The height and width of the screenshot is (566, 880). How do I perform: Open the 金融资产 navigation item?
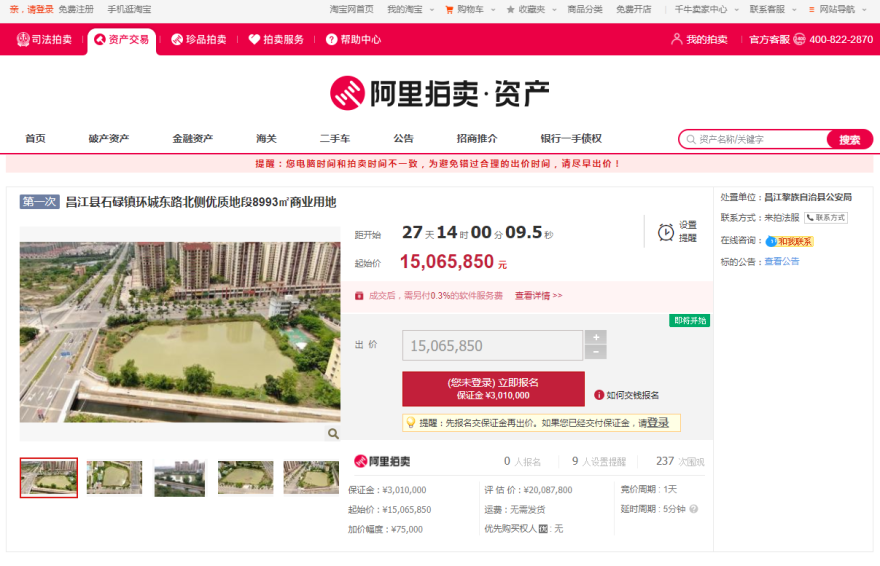click(192, 138)
